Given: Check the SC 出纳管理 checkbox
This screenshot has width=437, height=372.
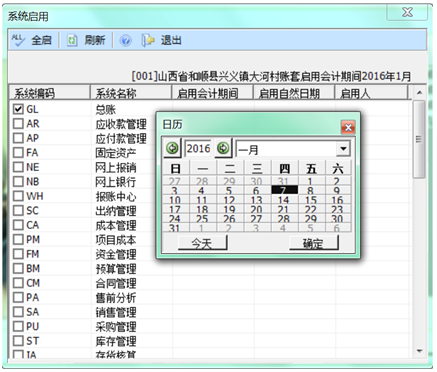Looking at the screenshot, I should [x=18, y=211].
